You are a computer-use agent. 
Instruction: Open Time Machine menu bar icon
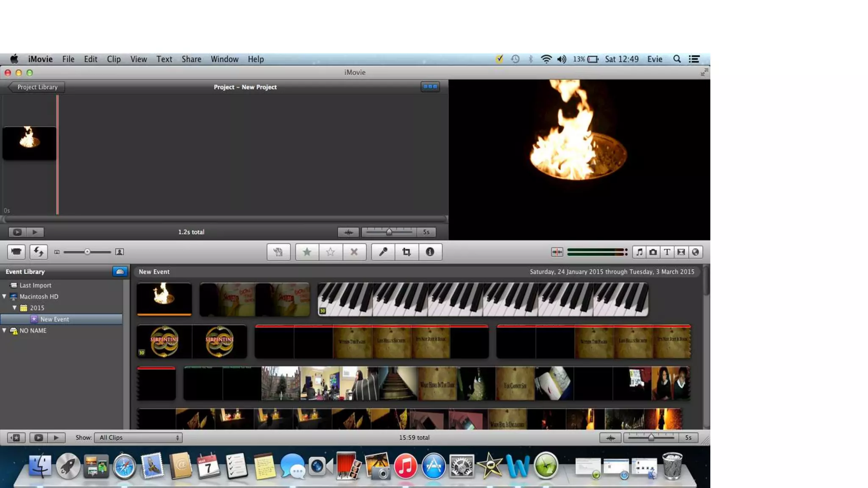pyautogui.click(x=515, y=59)
